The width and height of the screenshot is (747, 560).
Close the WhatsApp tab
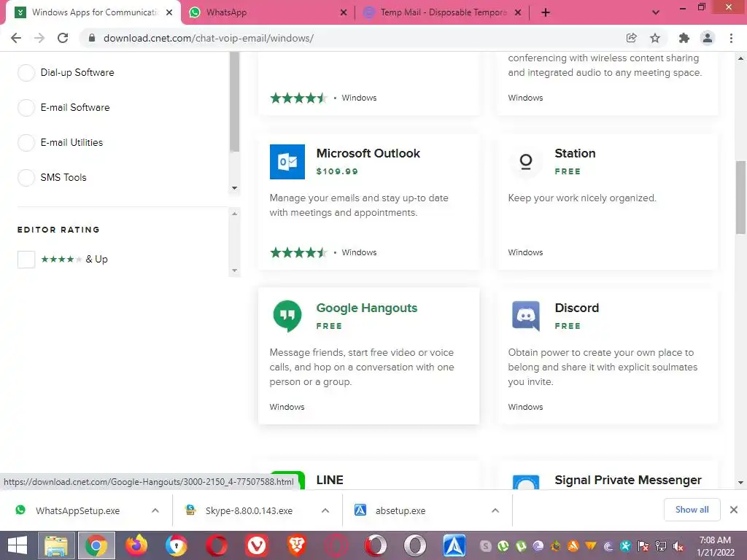click(x=344, y=12)
